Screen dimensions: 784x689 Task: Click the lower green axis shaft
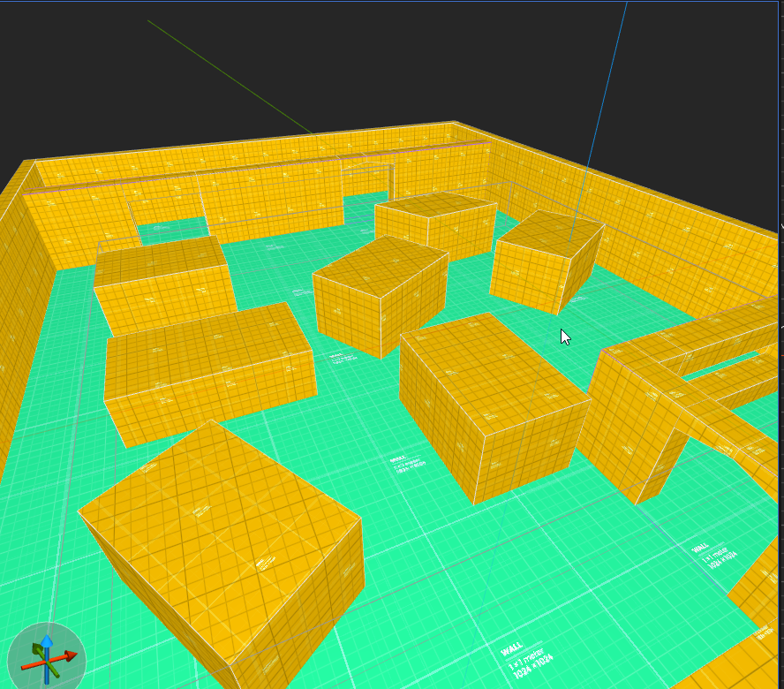click(x=55, y=673)
